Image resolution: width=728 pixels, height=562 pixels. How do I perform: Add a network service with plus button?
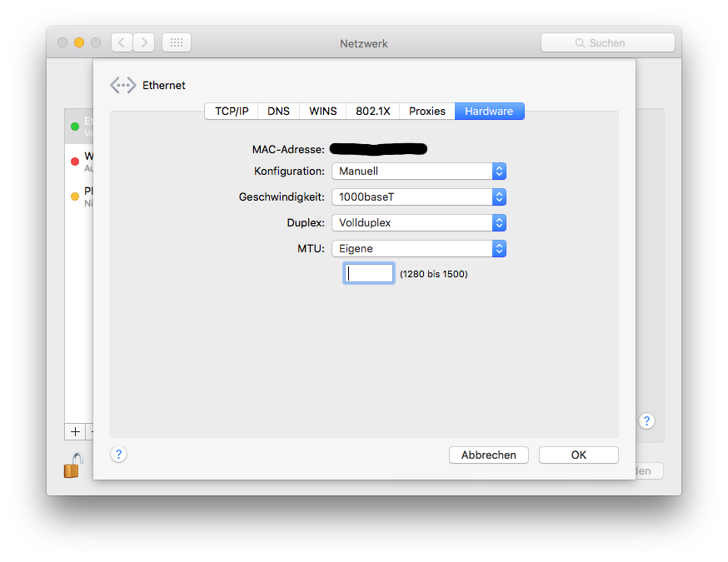coord(75,431)
